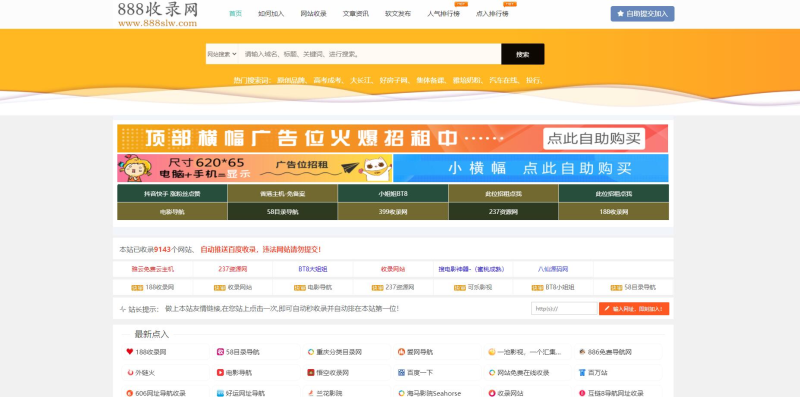Click the hot search word 汽车在线

click(504, 80)
